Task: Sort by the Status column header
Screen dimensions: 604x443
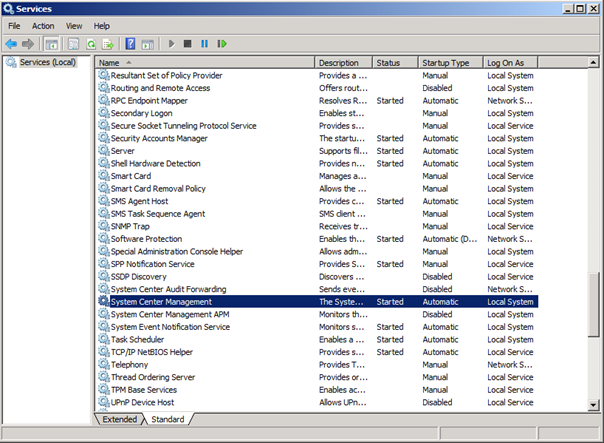Action: point(395,62)
